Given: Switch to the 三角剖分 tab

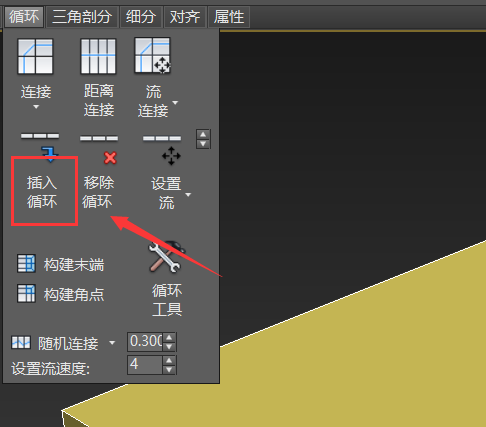Looking at the screenshot, I should click(82, 16).
